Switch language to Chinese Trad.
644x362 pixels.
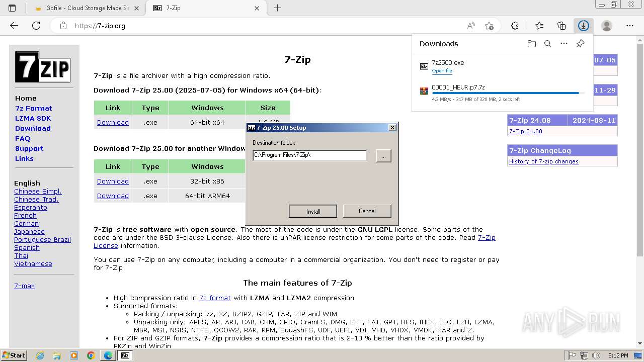[36, 199]
